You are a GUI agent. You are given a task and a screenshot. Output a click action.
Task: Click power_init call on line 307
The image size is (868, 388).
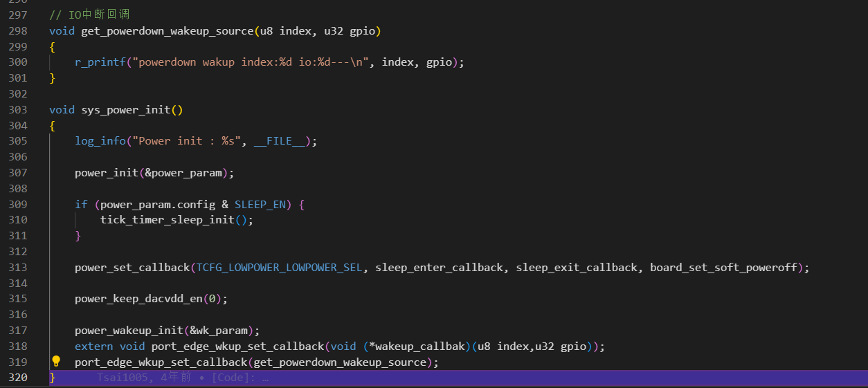[x=107, y=172]
